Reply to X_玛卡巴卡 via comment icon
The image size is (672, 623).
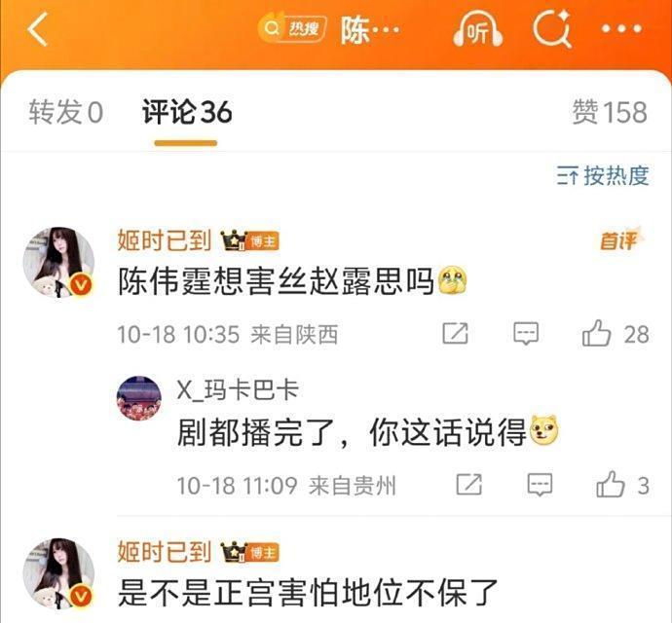[x=540, y=485]
